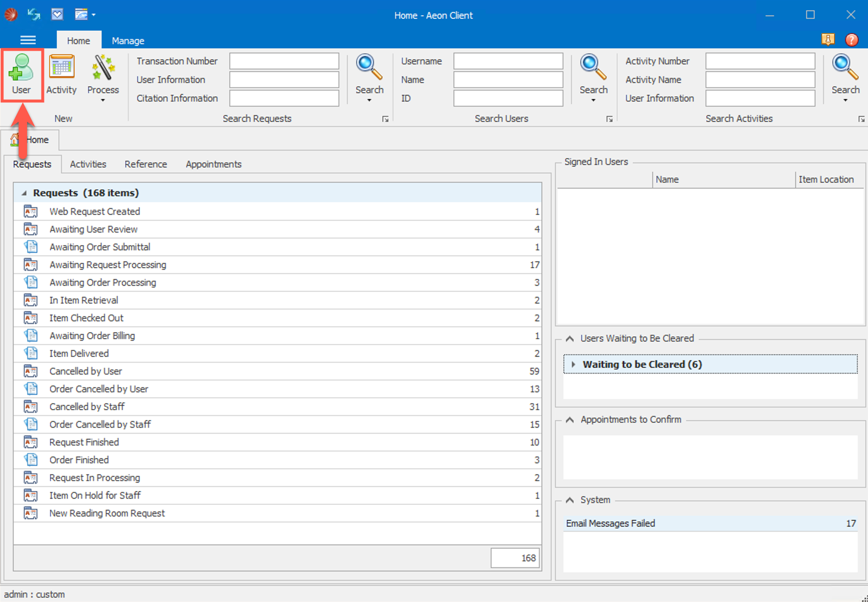Click the red help question icon
868x602 pixels.
[851, 40]
